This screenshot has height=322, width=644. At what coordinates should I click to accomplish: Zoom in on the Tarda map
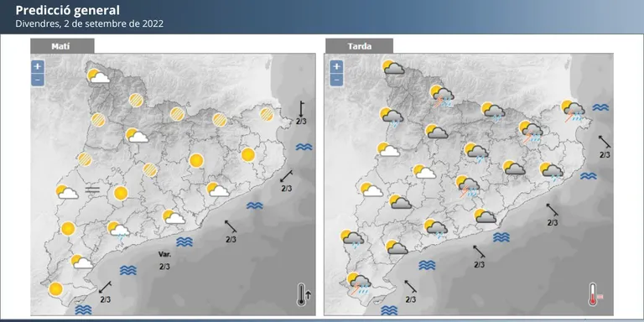click(336, 66)
